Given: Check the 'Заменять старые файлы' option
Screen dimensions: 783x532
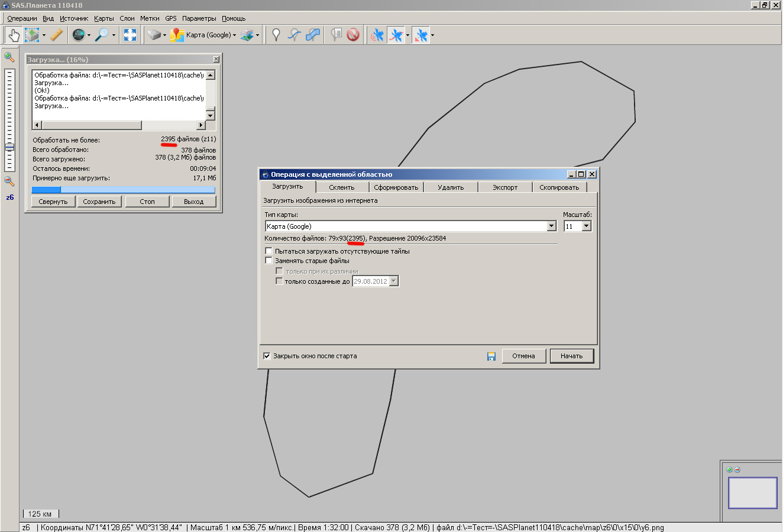Looking at the screenshot, I should tap(269, 261).
